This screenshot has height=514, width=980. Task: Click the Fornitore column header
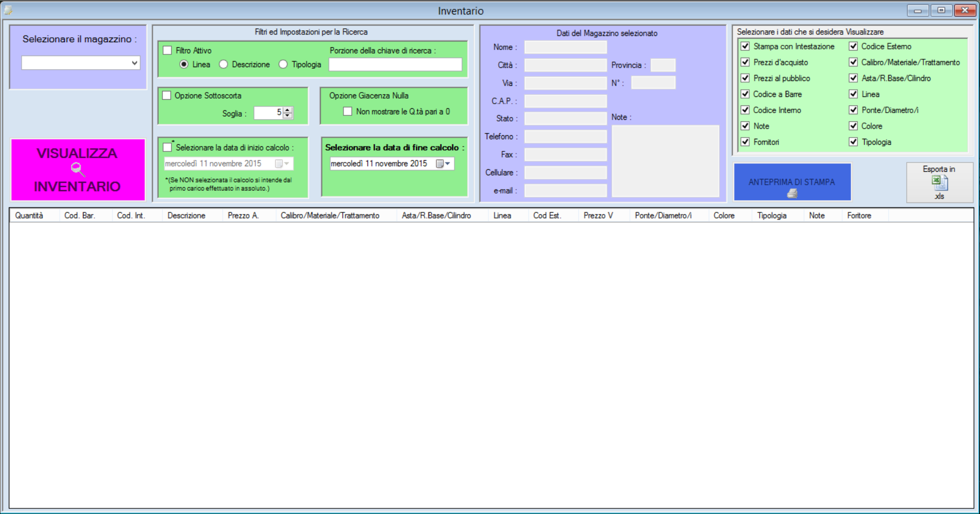pyautogui.click(x=865, y=215)
